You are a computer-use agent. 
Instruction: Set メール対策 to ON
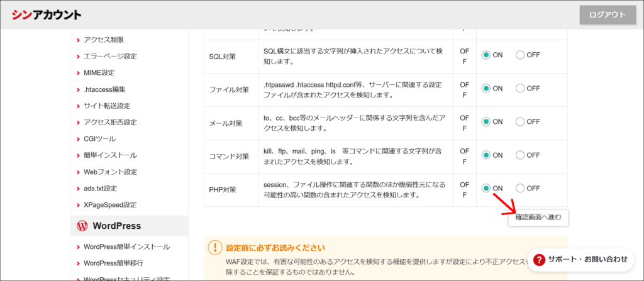coord(486,122)
